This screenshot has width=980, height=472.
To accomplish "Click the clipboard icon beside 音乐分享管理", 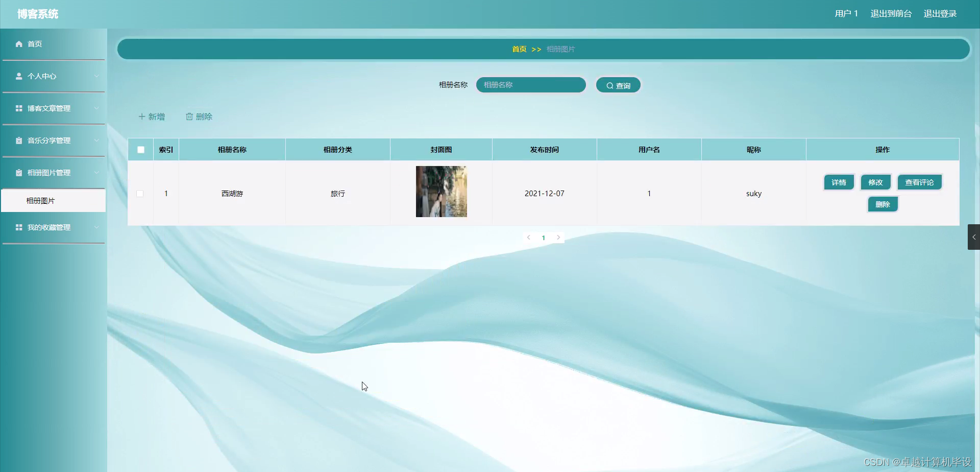I will 19,140.
